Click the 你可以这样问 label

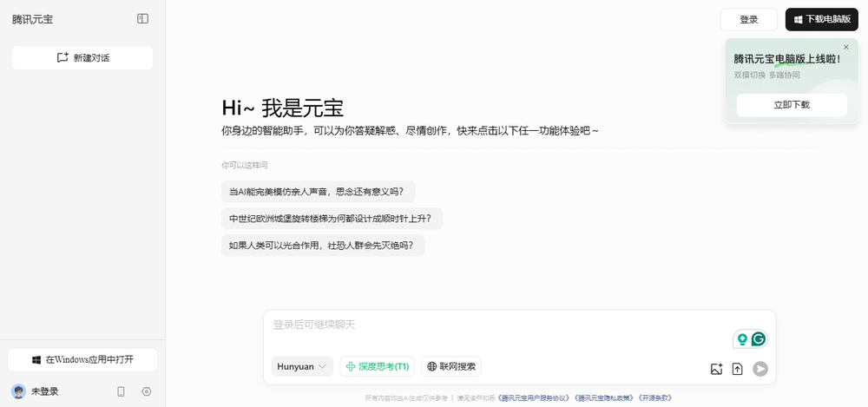(x=245, y=165)
